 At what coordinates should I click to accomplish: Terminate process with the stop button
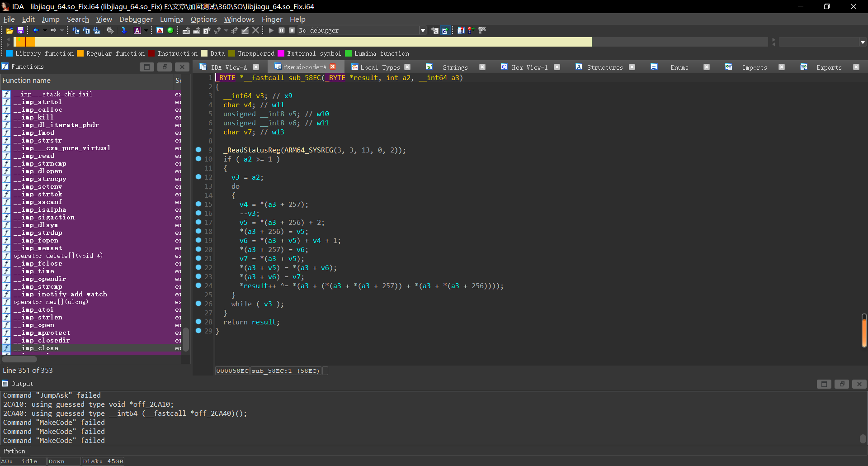292,30
